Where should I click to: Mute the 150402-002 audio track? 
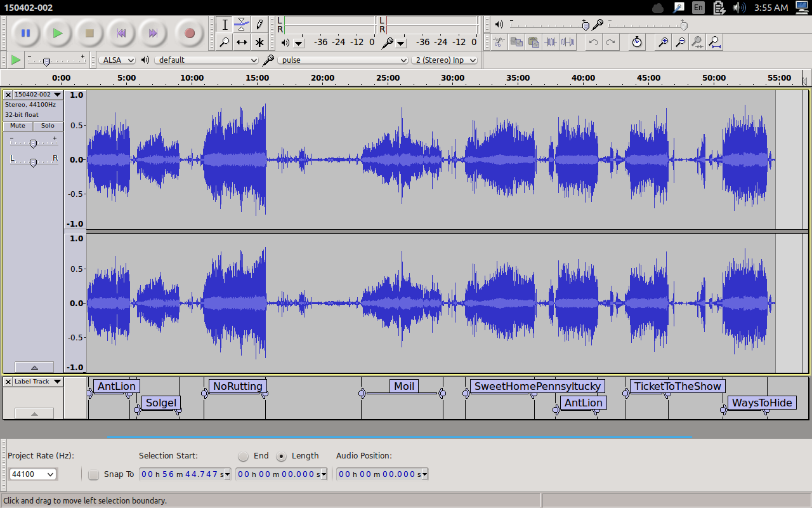tap(18, 126)
